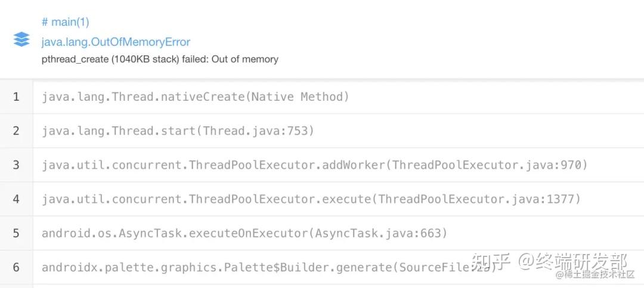Select the ThreadPoolExecutor.execute stack frame
Screen dimensions: 644x288
coord(311,199)
